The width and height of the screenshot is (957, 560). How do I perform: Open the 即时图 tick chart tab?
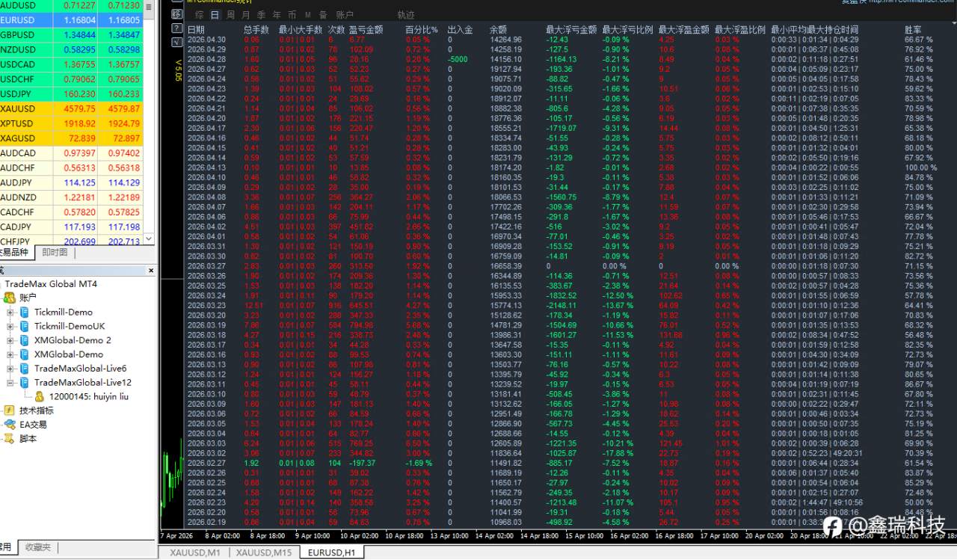(55, 252)
